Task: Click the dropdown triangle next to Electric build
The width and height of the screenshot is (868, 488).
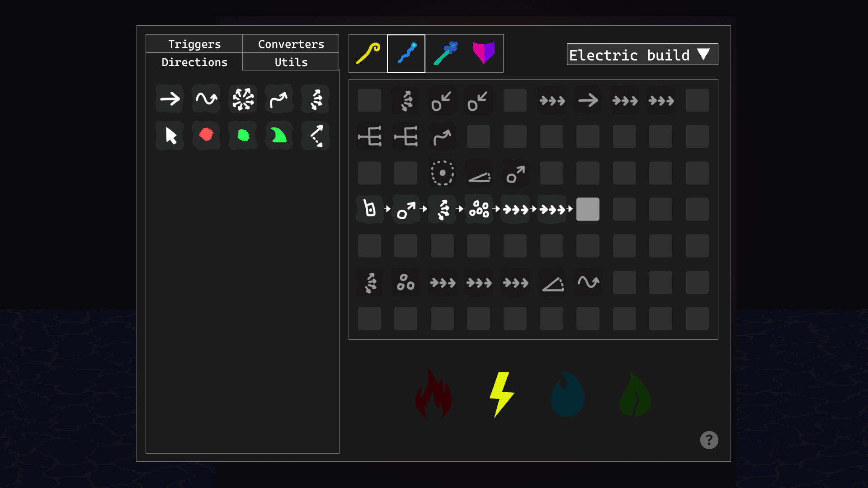Action: (x=703, y=54)
